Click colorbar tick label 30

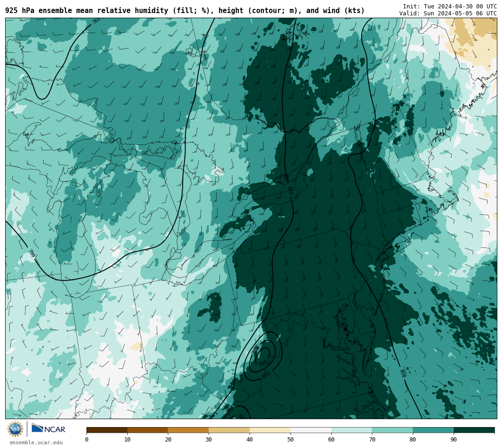click(209, 439)
